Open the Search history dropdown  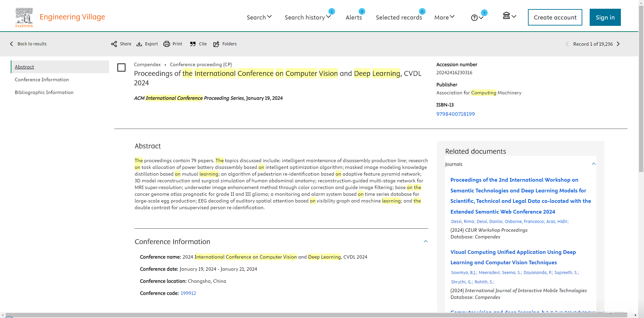click(x=308, y=17)
